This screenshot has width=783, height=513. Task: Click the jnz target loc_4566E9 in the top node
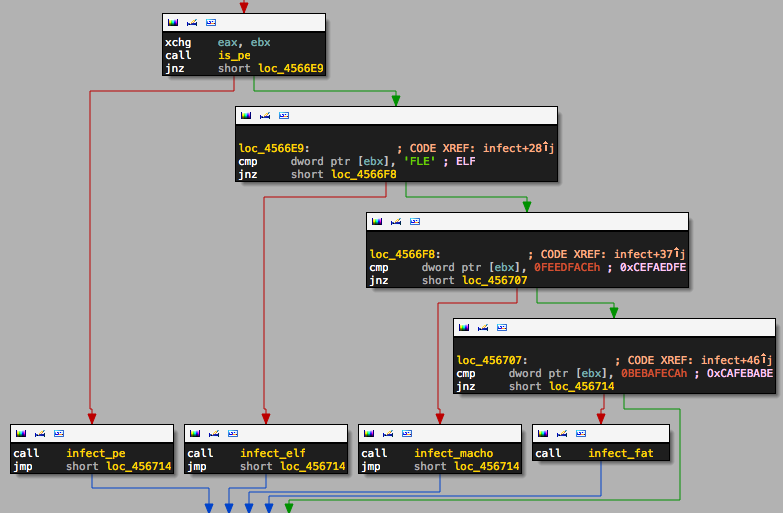pyautogui.click(x=291, y=68)
